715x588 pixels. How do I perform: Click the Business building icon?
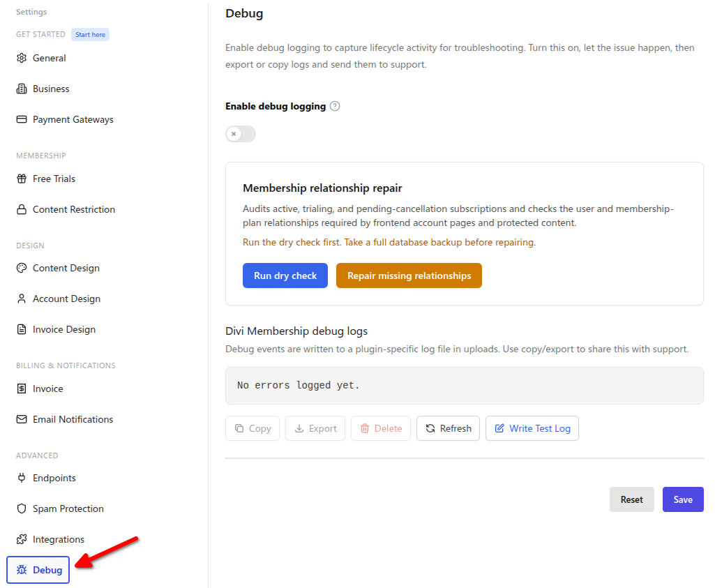pos(22,89)
